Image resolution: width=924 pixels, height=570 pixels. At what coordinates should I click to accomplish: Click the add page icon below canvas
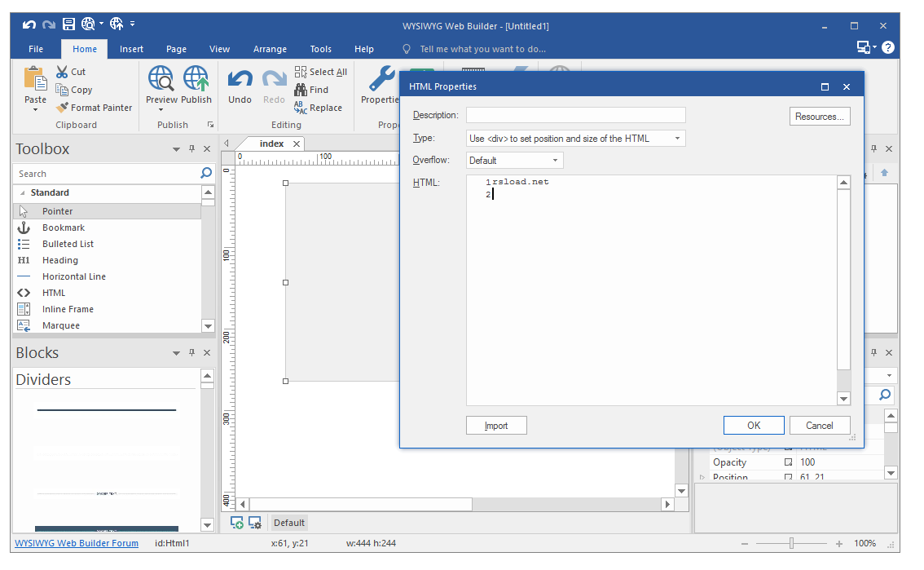click(237, 523)
